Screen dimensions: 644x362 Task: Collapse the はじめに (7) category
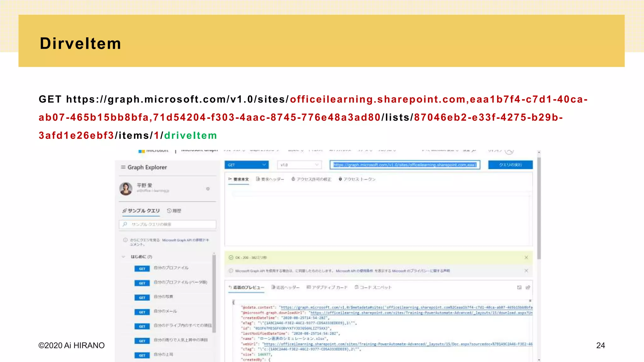[123, 257]
